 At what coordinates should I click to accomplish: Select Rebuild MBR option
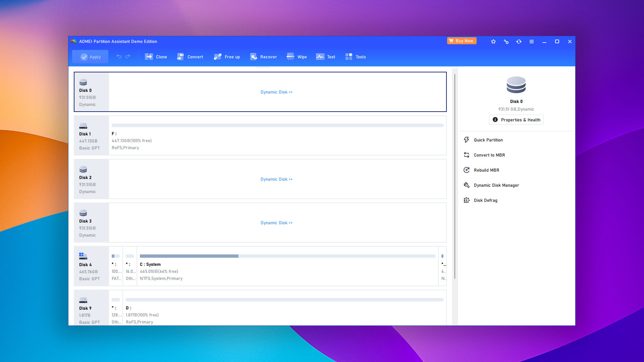tap(486, 170)
